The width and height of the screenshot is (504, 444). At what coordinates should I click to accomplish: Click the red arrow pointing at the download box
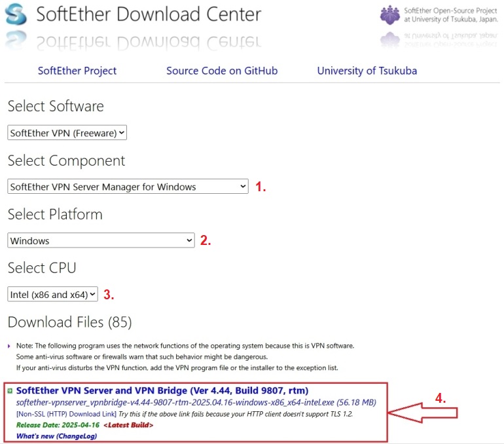tap(423, 413)
